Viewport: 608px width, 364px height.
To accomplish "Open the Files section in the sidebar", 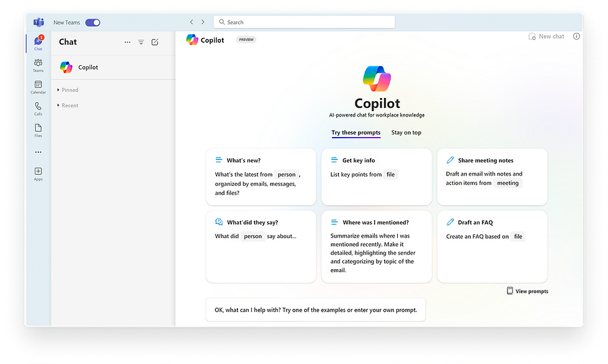I will coord(38,130).
